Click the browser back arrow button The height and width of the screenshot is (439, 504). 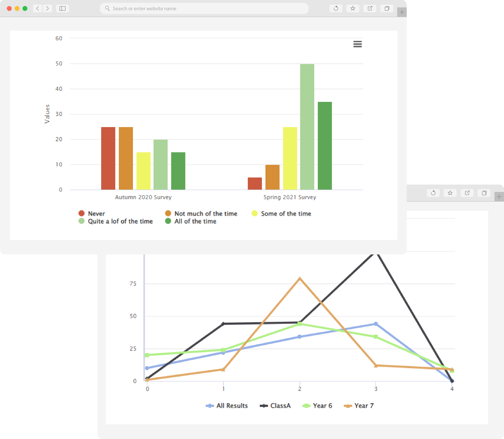click(37, 9)
